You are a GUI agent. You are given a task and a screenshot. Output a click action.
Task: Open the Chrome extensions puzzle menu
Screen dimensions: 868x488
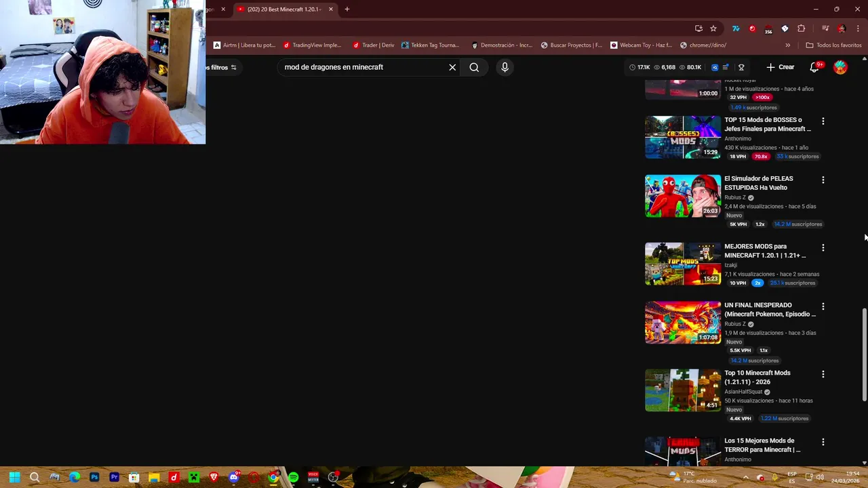(x=801, y=28)
